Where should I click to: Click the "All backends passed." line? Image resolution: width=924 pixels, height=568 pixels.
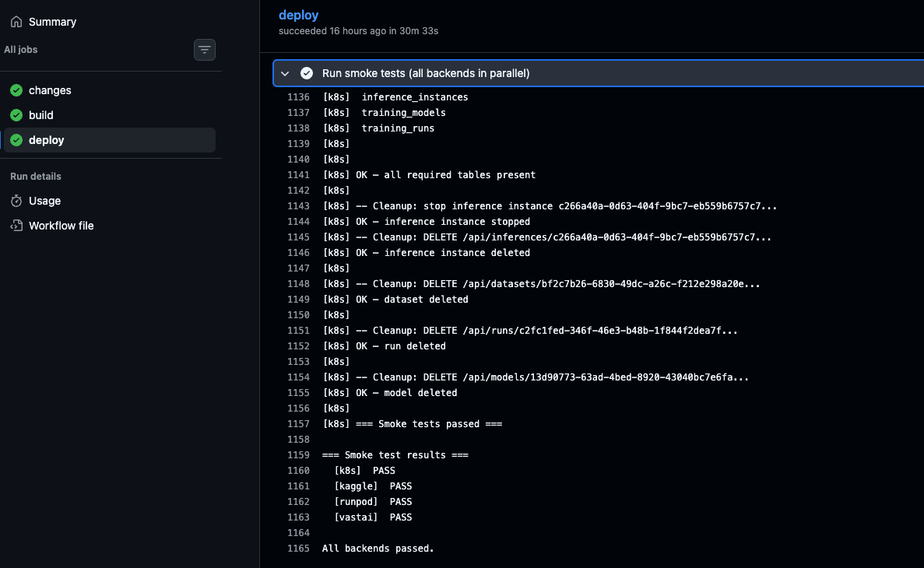click(378, 549)
